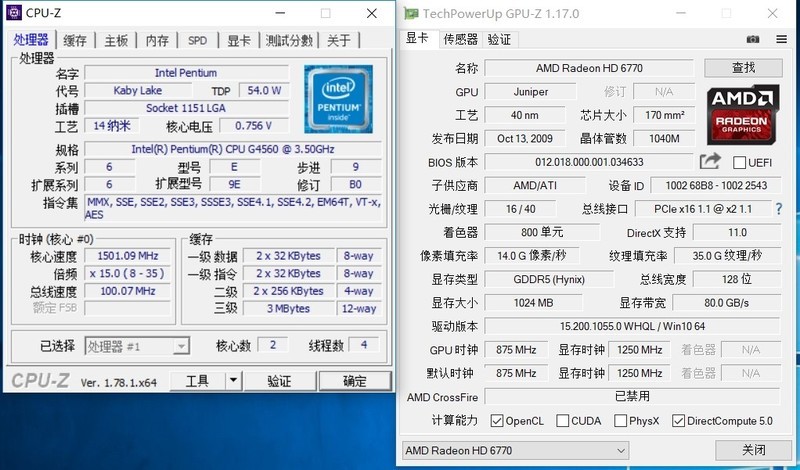800x470 pixels.
Task: Click the driver version field 15.200.1055.0 WHQL
Action: [632, 326]
